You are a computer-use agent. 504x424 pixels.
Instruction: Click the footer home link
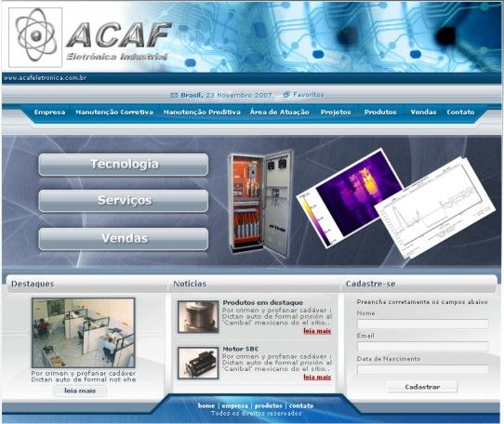[206, 405]
